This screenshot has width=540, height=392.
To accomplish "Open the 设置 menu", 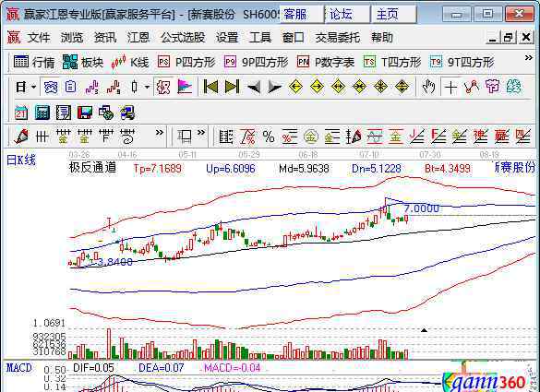I will point(227,37).
